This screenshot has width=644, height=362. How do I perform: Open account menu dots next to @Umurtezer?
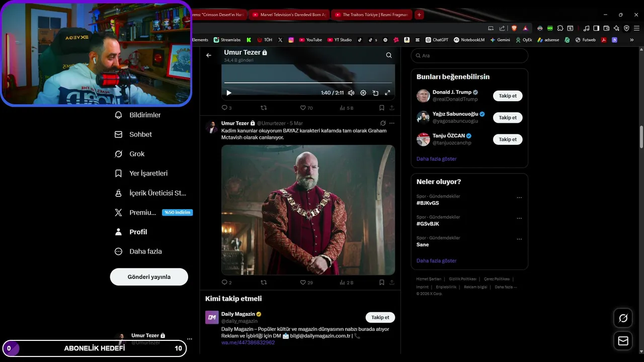click(x=190, y=339)
